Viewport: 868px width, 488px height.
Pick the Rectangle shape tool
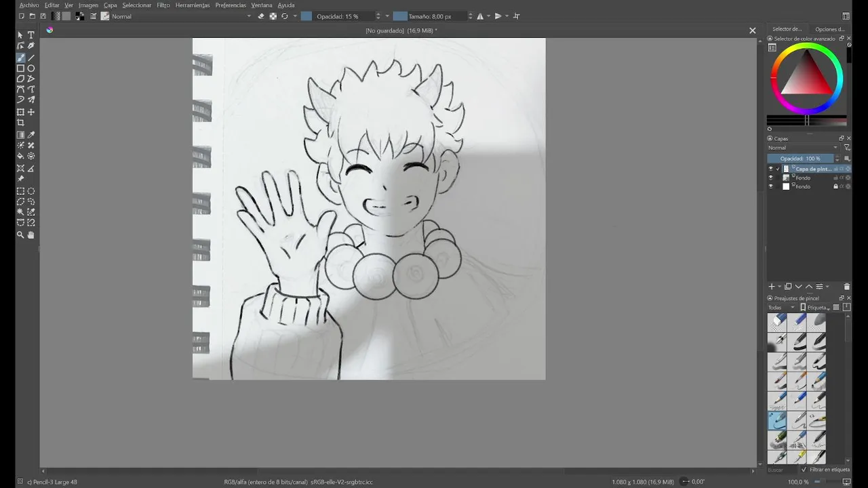coord(20,68)
